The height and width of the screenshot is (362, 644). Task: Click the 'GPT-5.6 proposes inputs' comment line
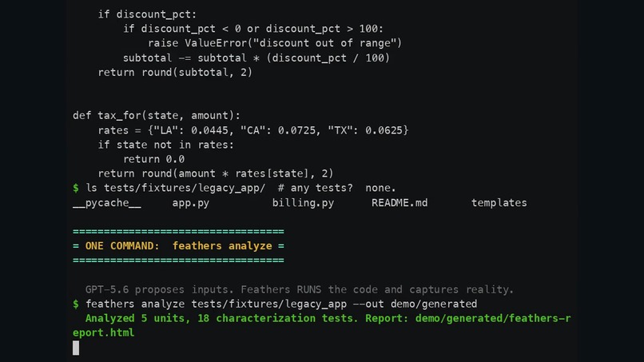300,290
